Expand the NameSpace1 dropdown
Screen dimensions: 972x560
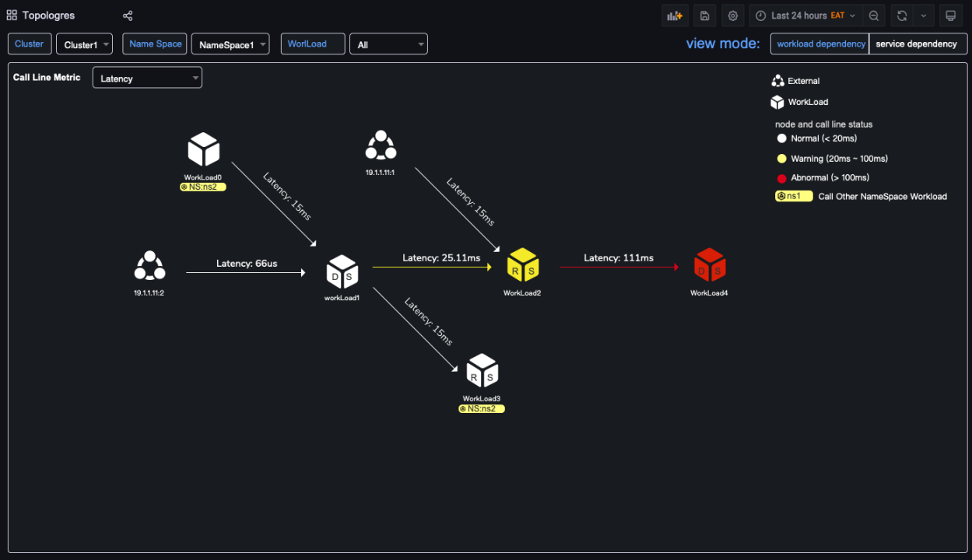click(230, 44)
